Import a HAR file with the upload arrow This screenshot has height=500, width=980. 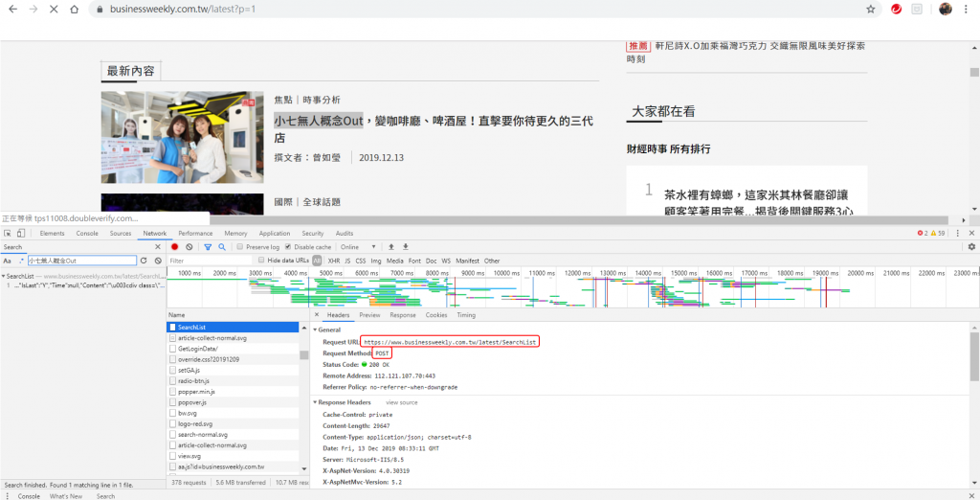coord(391,247)
